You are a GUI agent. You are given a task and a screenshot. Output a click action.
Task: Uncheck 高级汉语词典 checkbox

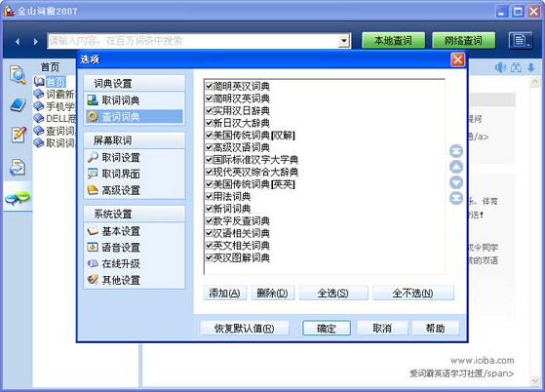coord(209,147)
